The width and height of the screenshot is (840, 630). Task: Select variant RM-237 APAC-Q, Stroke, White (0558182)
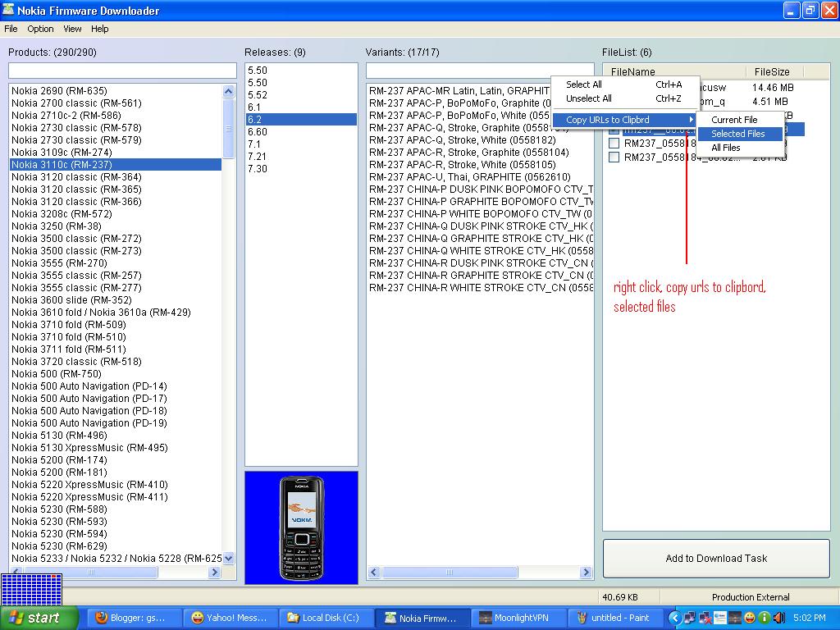click(x=481, y=139)
